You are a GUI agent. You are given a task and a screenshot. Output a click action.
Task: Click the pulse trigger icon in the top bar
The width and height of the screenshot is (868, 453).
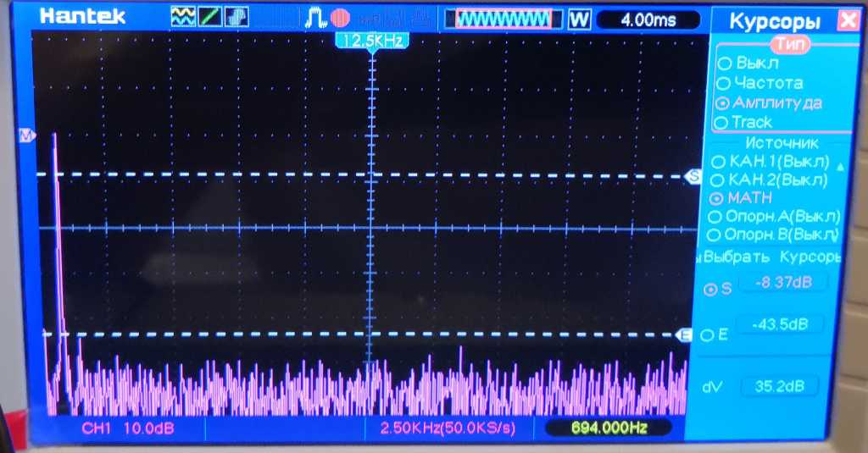point(315,18)
